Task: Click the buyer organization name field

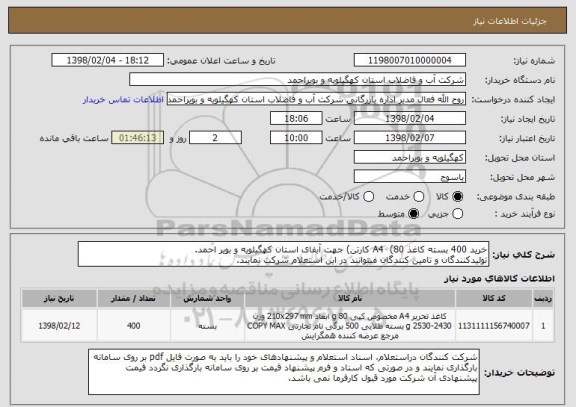Action: pyautogui.click(x=298, y=80)
